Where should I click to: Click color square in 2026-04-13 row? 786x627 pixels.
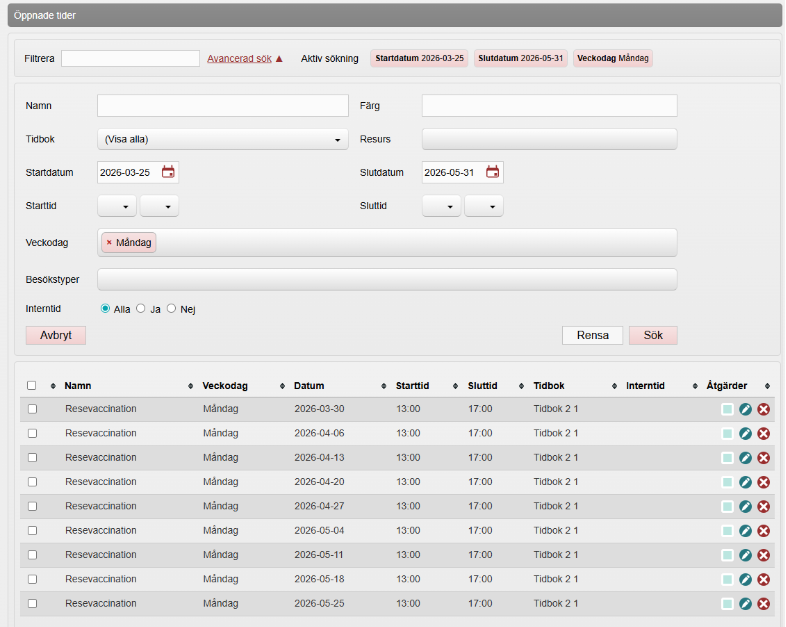[727, 458]
